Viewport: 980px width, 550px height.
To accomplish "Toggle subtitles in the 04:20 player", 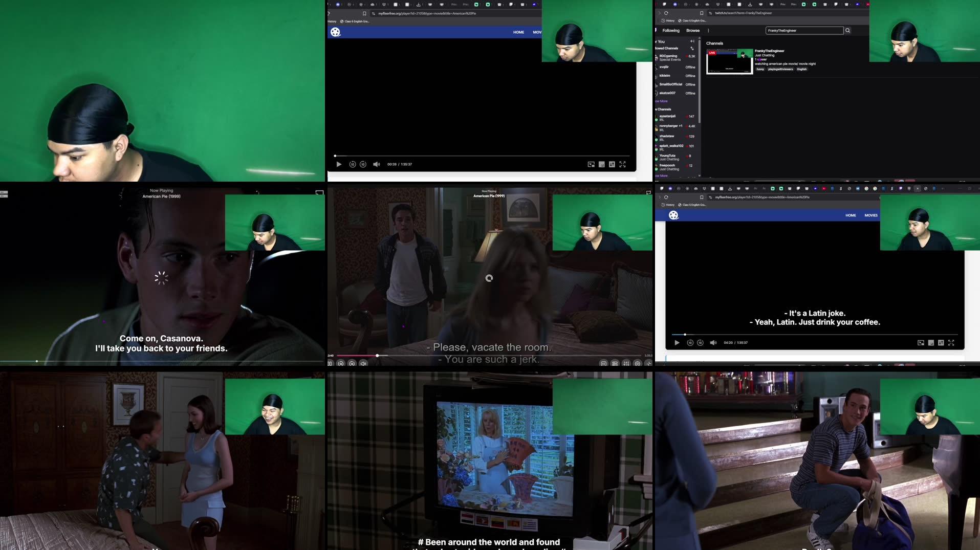I will [x=931, y=343].
